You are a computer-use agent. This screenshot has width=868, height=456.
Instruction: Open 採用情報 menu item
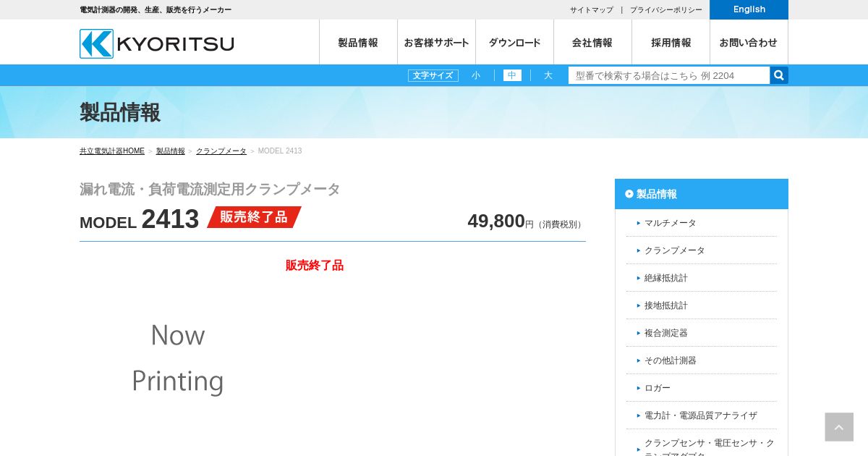pyautogui.click(x=671, y=43)
